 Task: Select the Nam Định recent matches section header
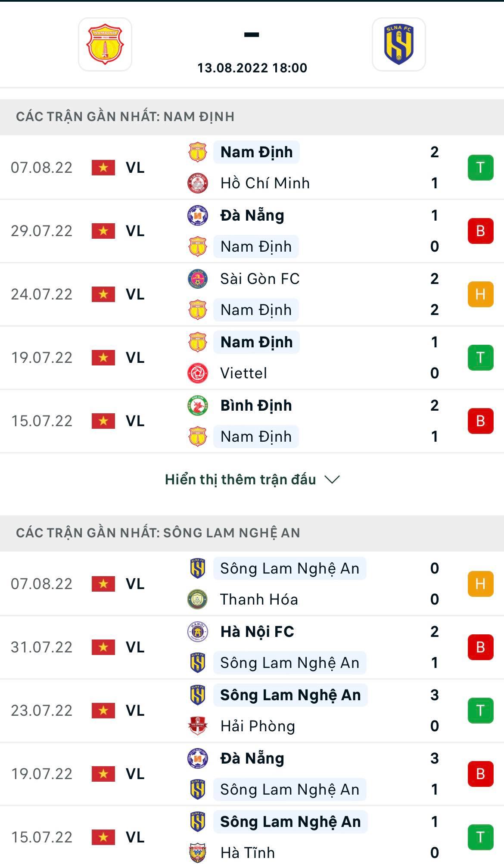(x=125, y=117)
